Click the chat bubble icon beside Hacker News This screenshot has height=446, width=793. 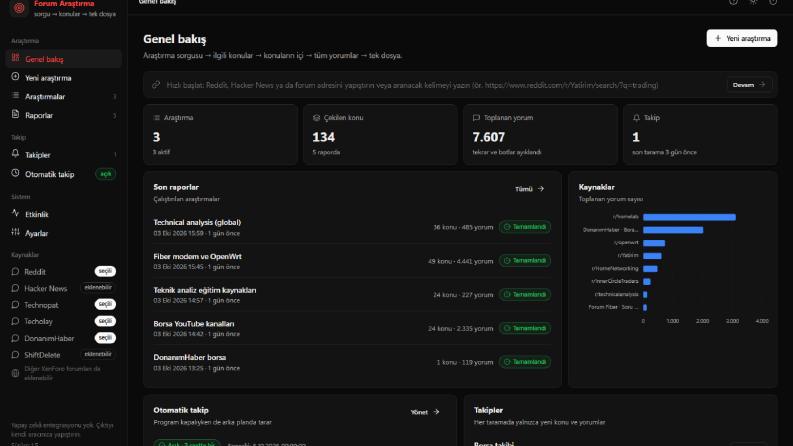15,288
